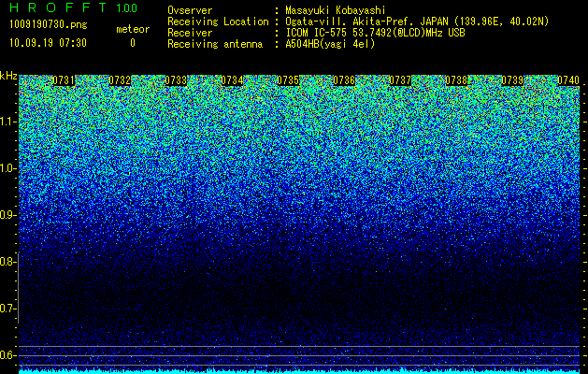Screen dimensions: 588x374
Task: Select the Ogata-vill. Akita-Pref. JAPAN location text
Action: point(417,22)
